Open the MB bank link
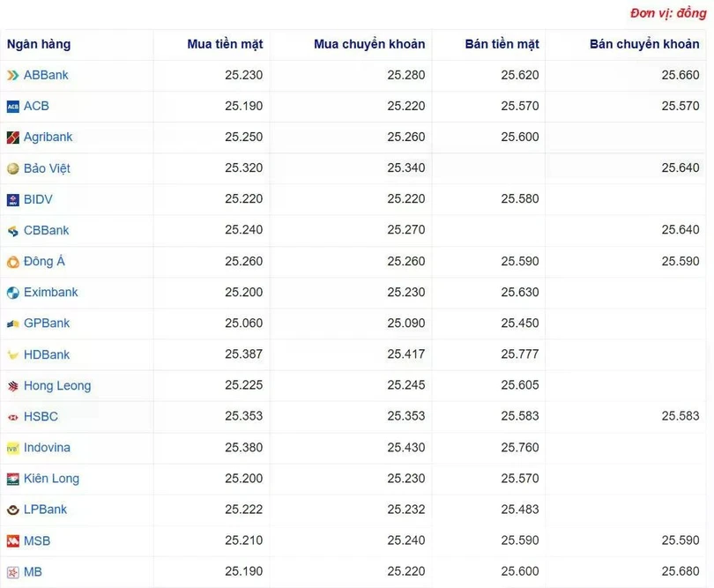 click(x=33, y=572)
